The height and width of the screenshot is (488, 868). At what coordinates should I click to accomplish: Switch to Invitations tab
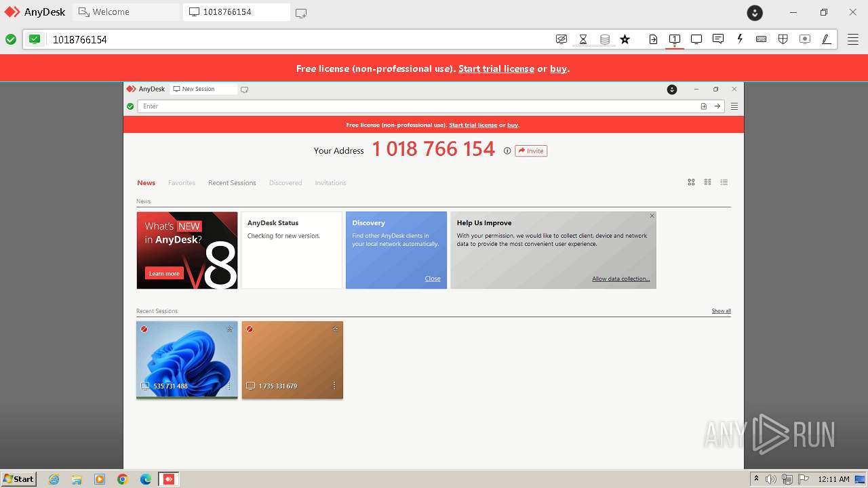(x=330, y=183)
